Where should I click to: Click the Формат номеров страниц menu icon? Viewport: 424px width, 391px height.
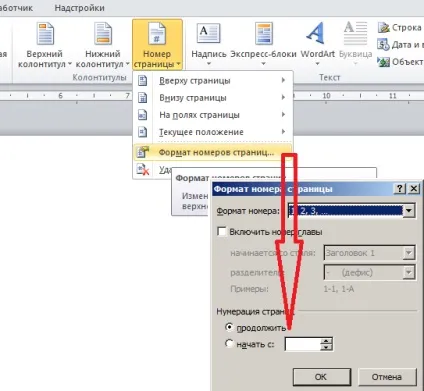click(x=143, y=152)
